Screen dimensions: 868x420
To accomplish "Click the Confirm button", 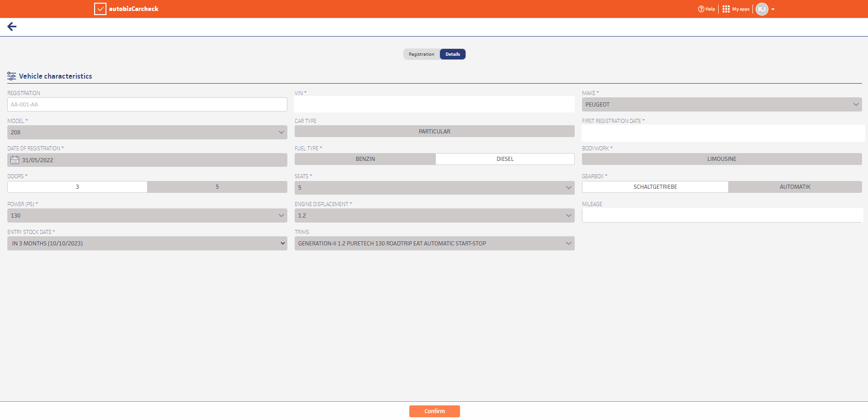I will pos(434,411).
